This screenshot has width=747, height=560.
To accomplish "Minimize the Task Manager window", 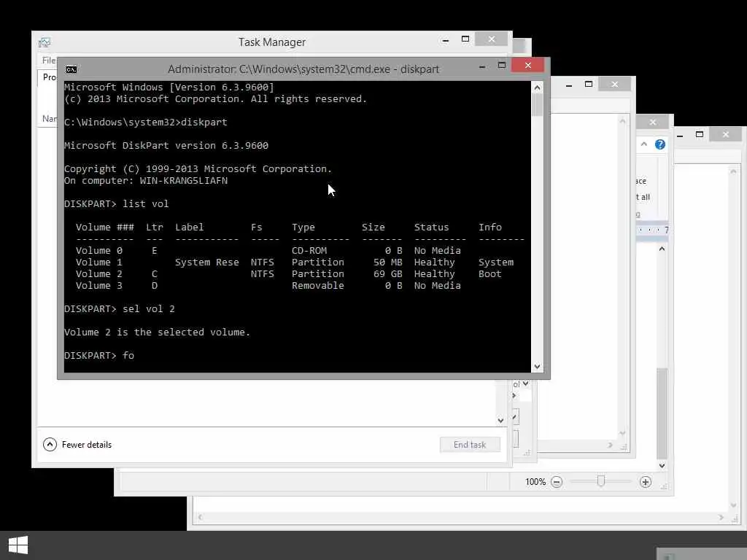I will [446, 40].
